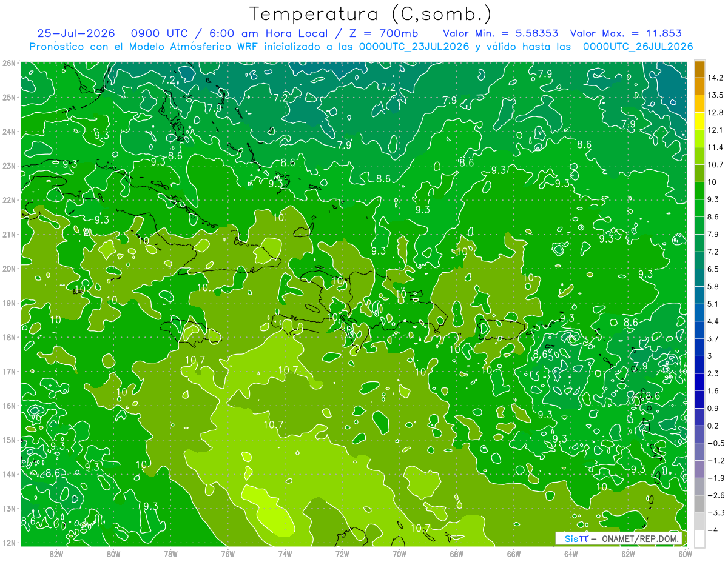
Task: Click the '0.9' colorbar label
Action: [714, 409]
